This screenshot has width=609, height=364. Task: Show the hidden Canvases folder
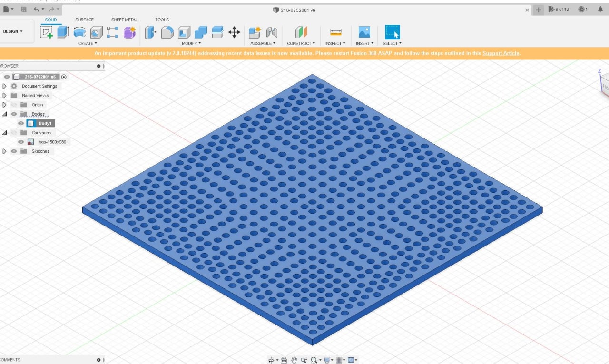tap(14, 133)
